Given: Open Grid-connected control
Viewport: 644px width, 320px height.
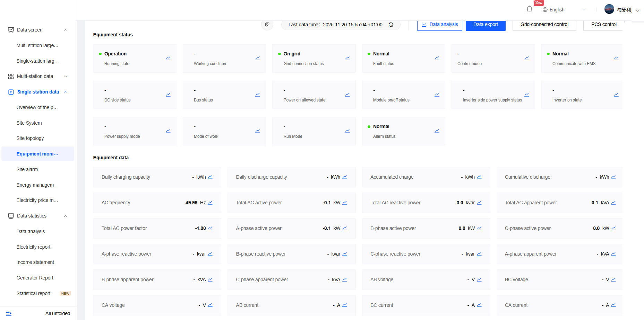Looking at the screenshot, I should pyautogui.click(x=544, y=25).
